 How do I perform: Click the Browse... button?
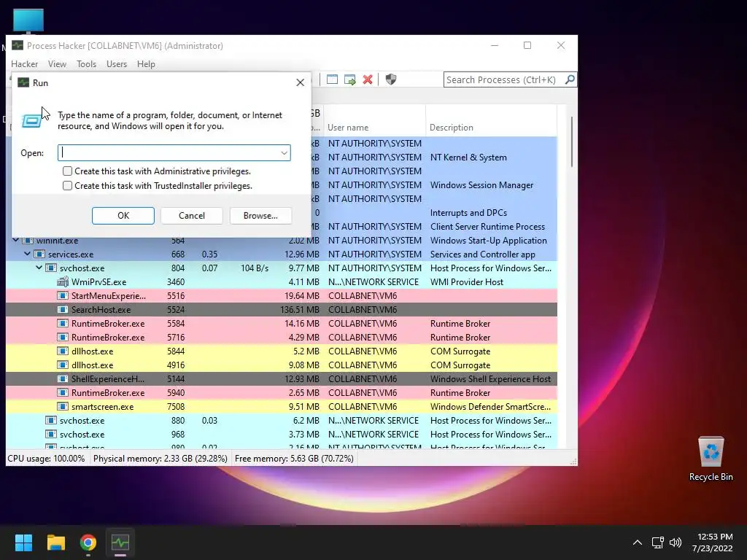pos(260,216)
